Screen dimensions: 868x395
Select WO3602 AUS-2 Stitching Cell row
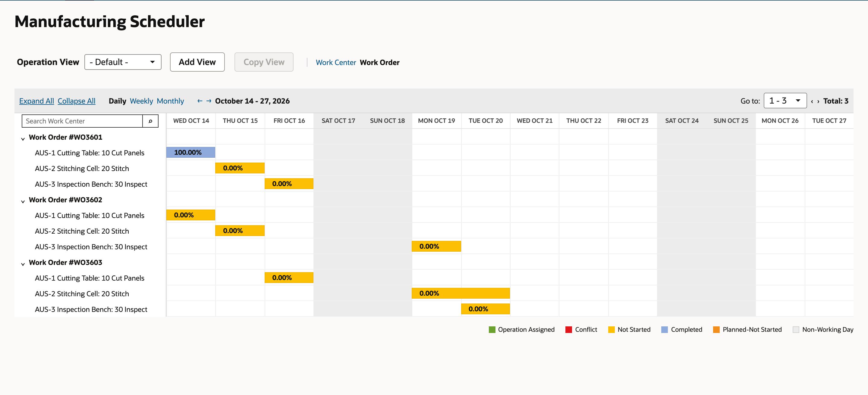[x=82, y=231]
